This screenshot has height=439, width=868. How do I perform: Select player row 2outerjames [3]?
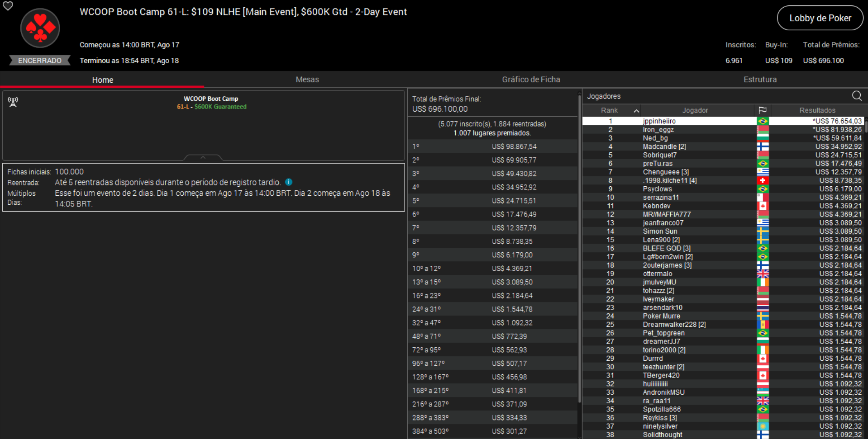pos(723,265)
